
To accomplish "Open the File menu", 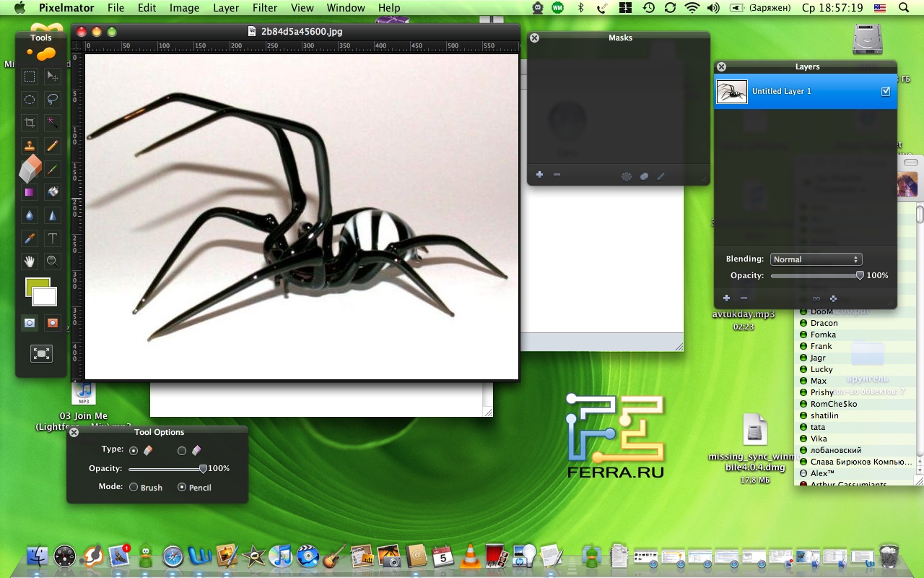I will tap(115, 8).
